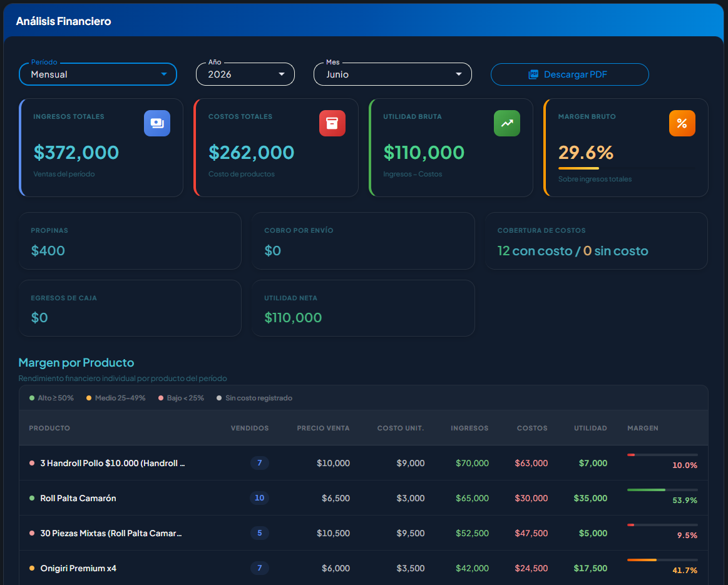Download the report with Descargar PDF
The image size is (728, 585).
point(570,74)
